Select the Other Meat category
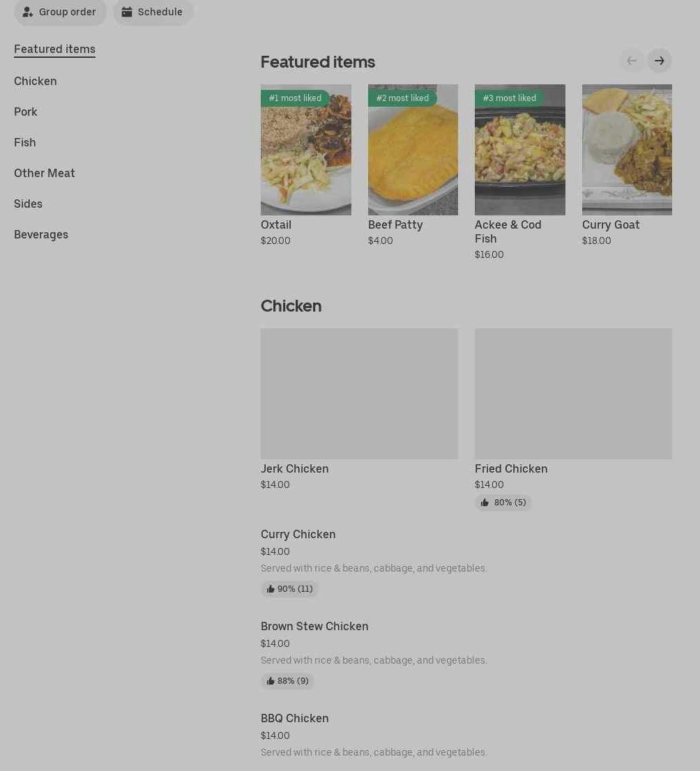The image size is (700, 771). click(x=45, y=173)
